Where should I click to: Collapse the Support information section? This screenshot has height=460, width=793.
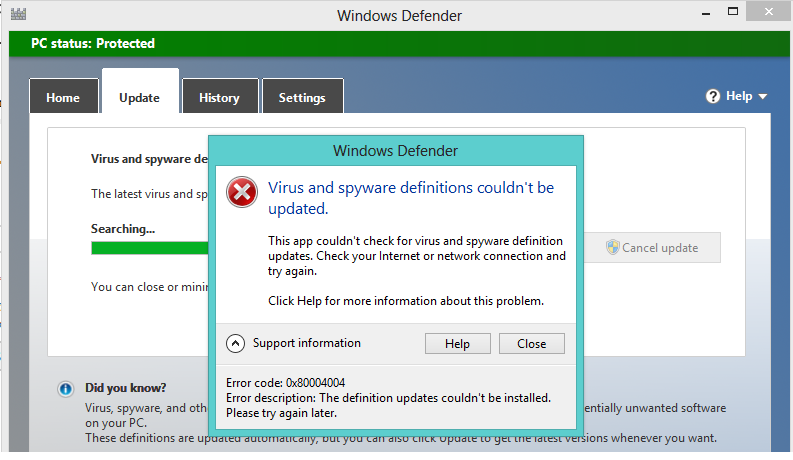235,344
